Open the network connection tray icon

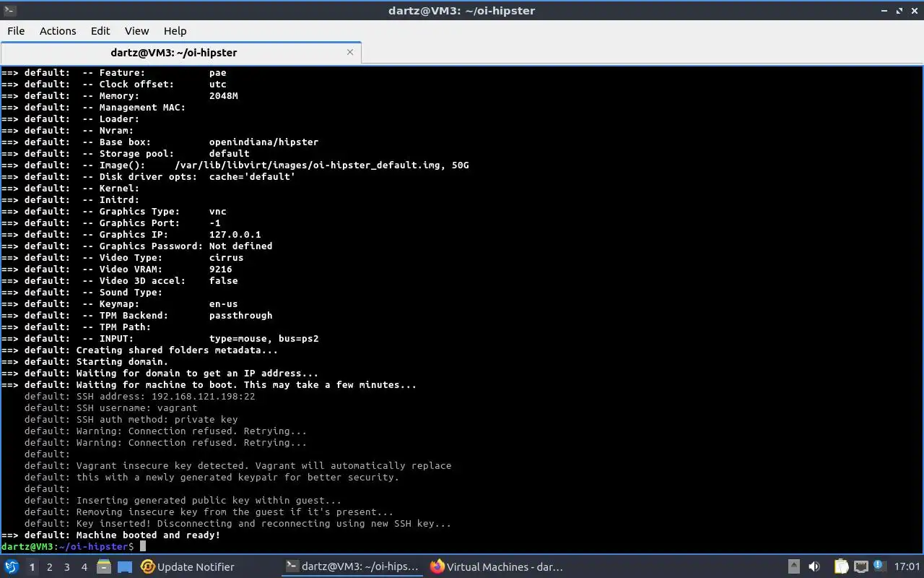click(x=860, y=567)
